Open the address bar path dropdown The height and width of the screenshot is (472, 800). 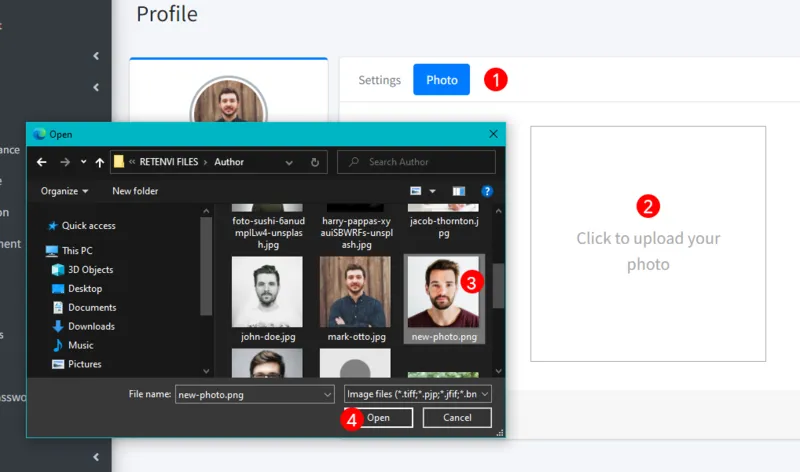pos(290,162)
